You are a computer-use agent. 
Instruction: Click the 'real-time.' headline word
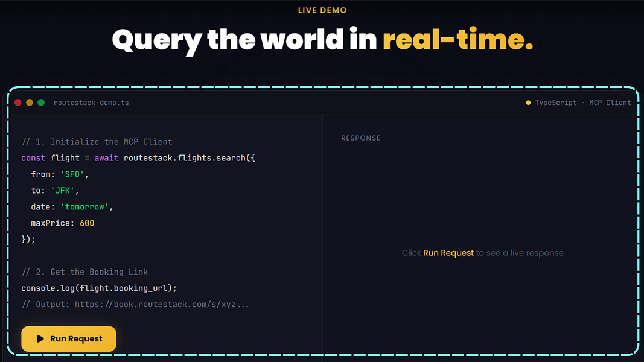tap(458, 40)
